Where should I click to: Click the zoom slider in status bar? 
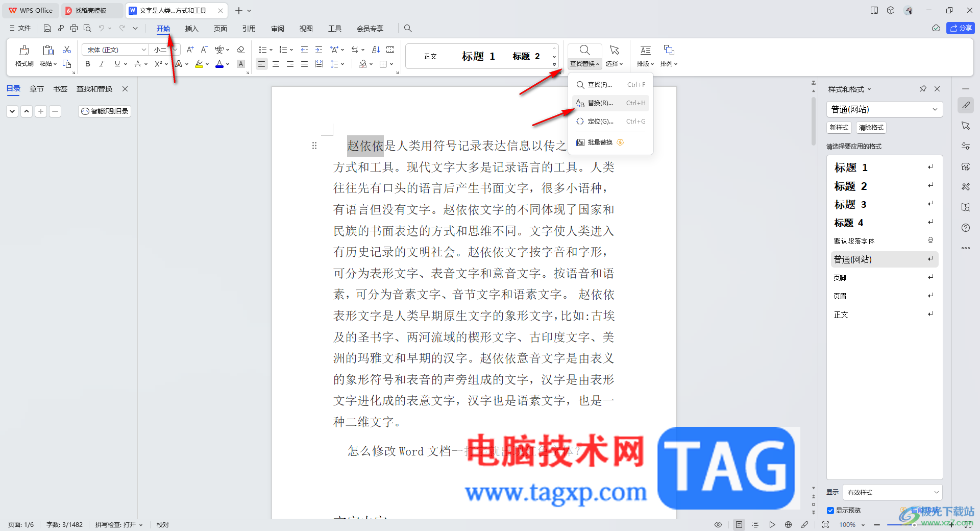[x=914, y=524]
